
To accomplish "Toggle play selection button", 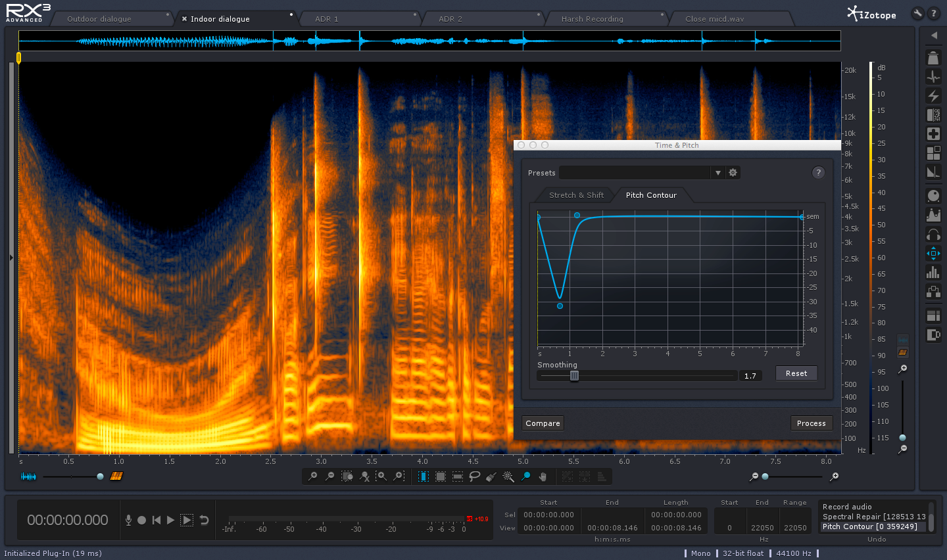I will [x=187, y=520].
